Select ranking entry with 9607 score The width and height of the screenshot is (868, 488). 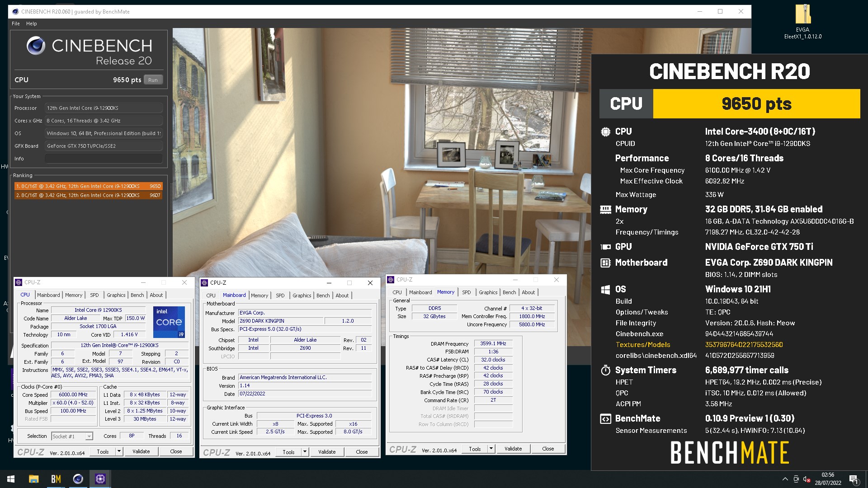point(88,195)
